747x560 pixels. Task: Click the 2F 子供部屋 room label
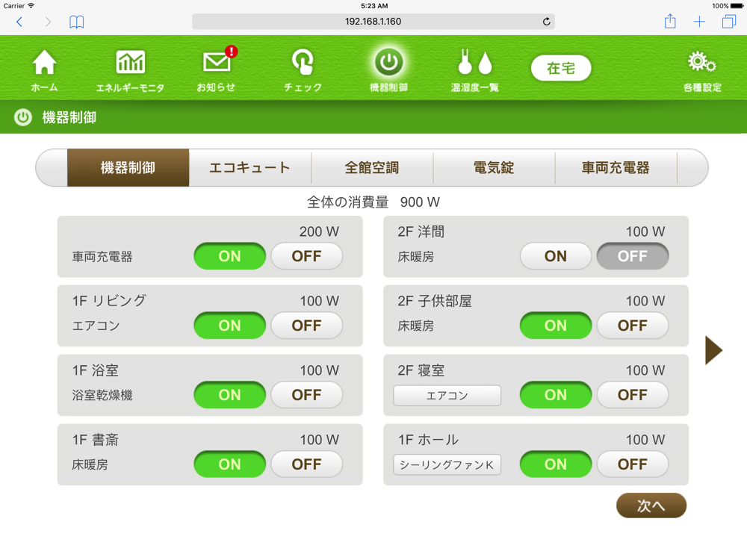(x=435, y=301)
